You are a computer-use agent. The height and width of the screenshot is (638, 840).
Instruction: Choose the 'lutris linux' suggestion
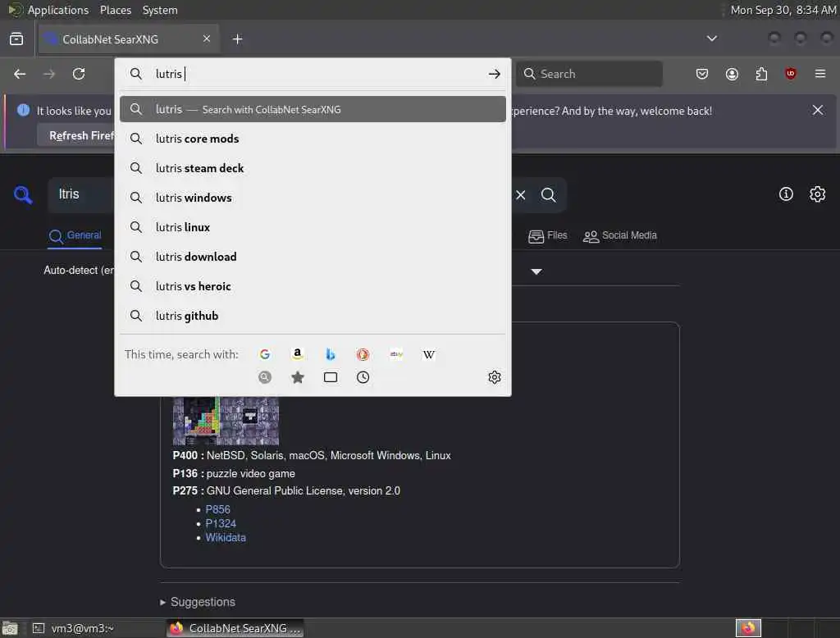click(313, 227)
